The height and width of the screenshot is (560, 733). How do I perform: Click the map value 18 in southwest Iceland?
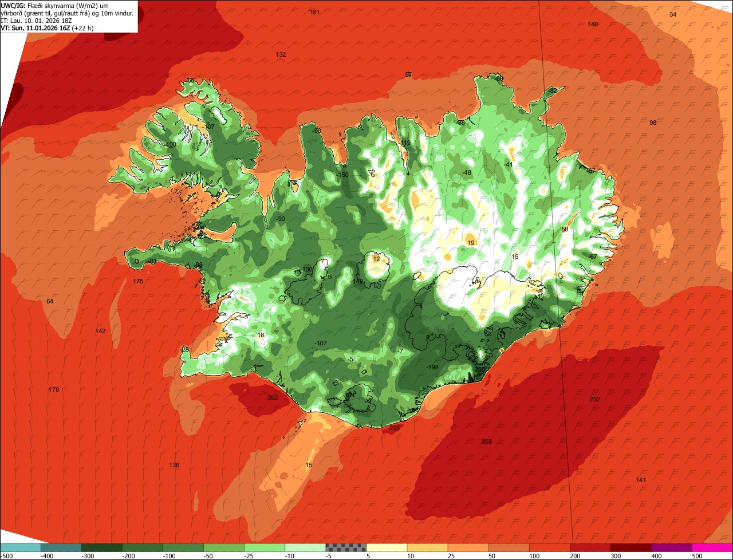click(x=261, y=335)
